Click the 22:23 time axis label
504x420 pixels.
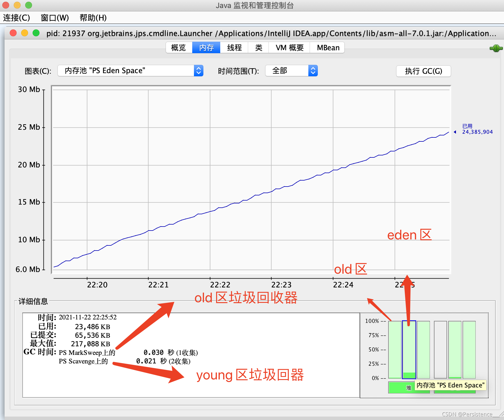click(x=281, y=285)
